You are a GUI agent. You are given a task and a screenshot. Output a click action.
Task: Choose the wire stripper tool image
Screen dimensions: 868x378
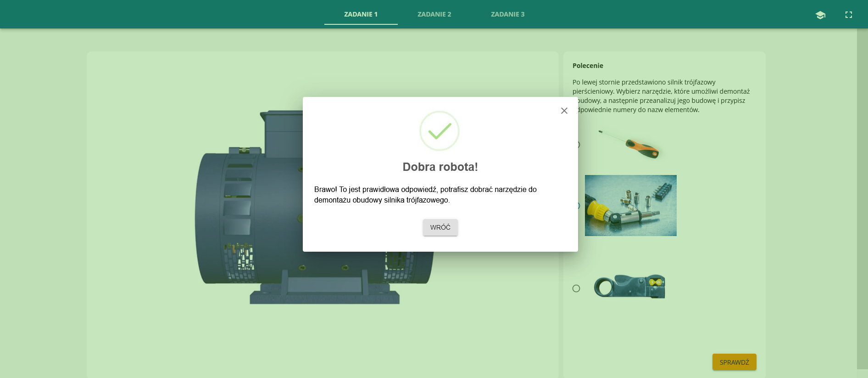[x=629, y=287]
